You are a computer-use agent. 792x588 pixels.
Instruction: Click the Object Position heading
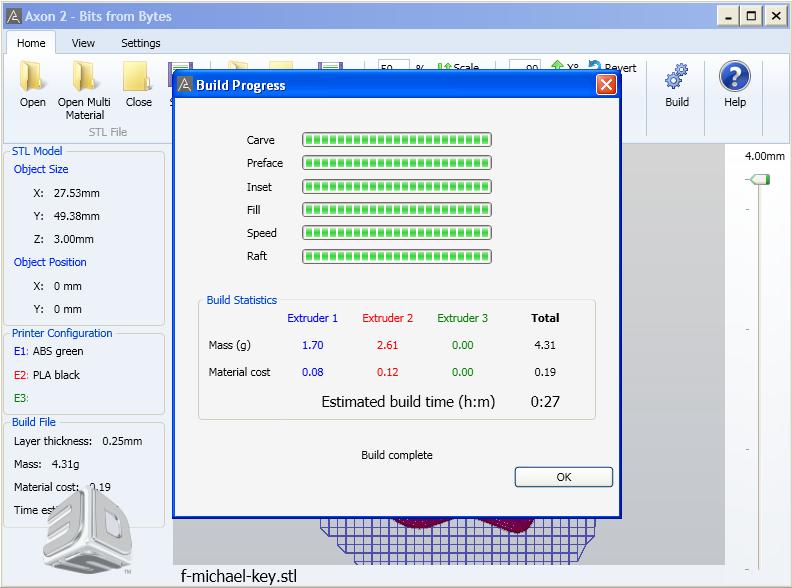click(50, 262)
